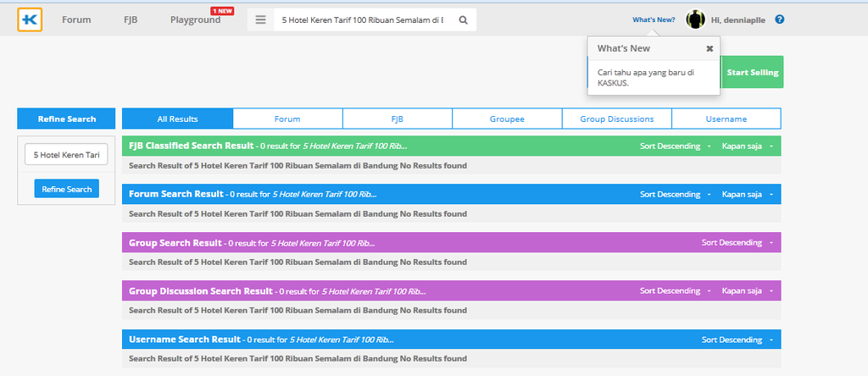
Task: Switch to the FJB results tab
Action: pyautogui.click(x=397, y=119)
